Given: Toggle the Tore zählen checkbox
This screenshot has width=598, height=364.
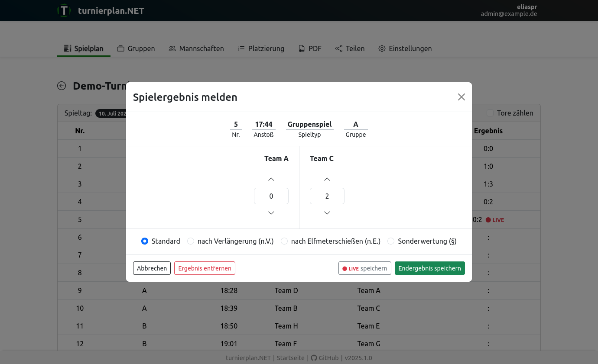Looking at the screenshot, I should (x=490, y=113).
